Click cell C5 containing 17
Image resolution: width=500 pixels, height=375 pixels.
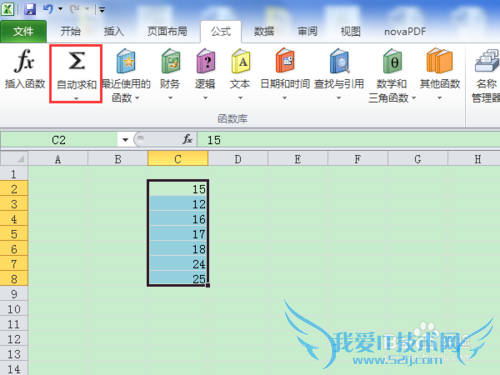click(x=178, y=234)
